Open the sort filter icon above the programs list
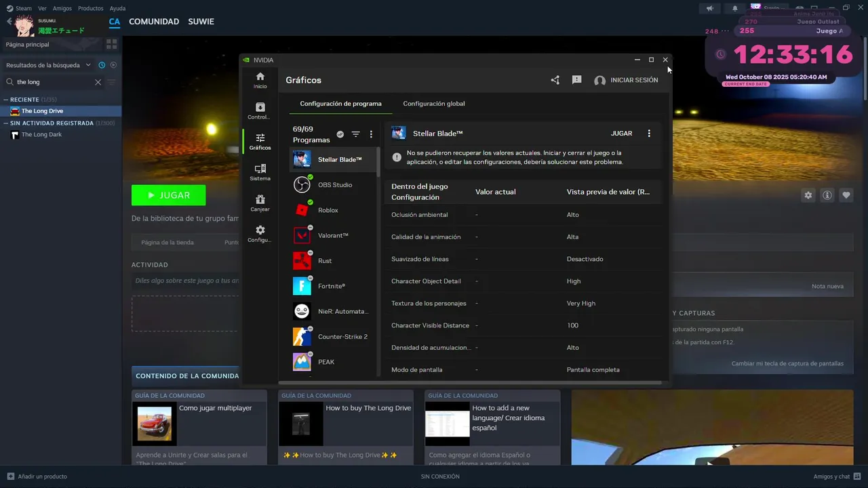868x488 pixels. pos(355,134)
